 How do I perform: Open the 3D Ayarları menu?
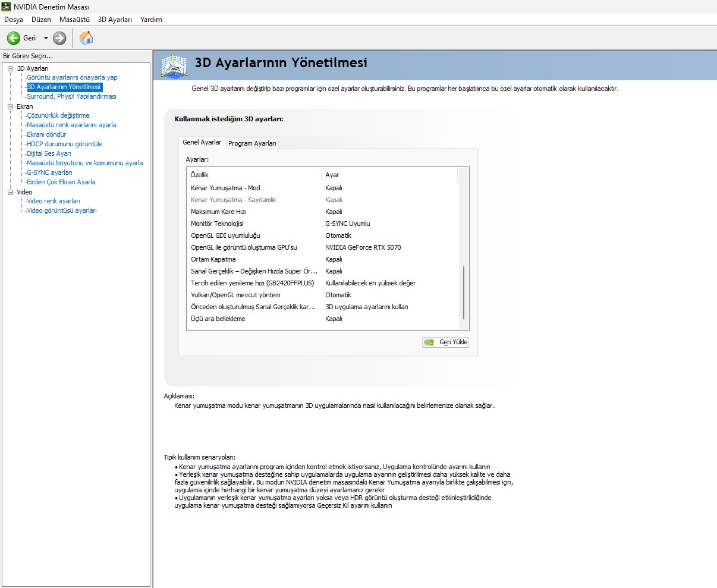tap(115, 20)
